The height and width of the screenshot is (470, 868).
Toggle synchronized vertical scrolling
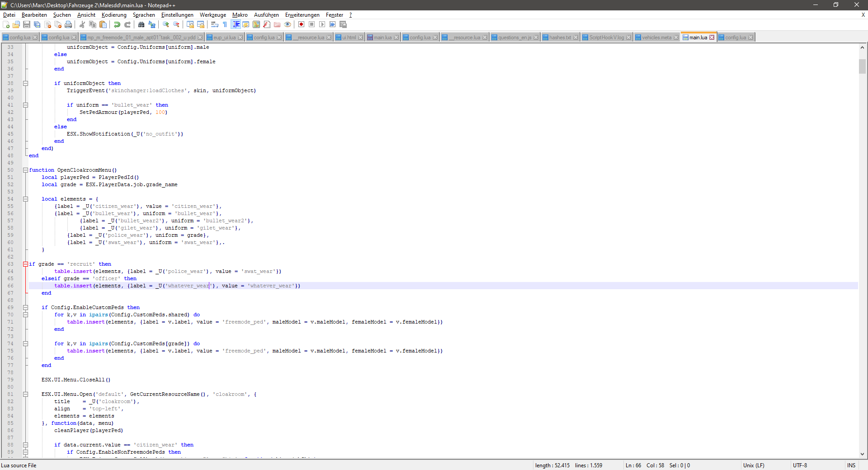(x=190, y=25)
